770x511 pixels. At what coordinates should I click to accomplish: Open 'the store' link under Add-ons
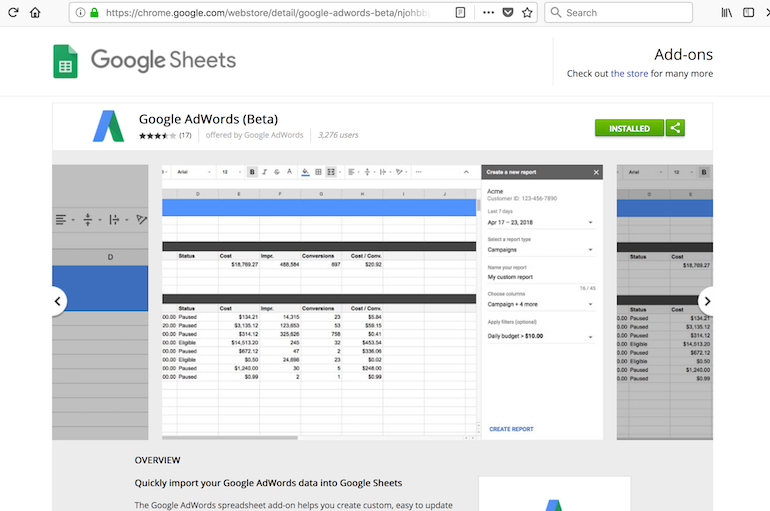pos(629,74)
